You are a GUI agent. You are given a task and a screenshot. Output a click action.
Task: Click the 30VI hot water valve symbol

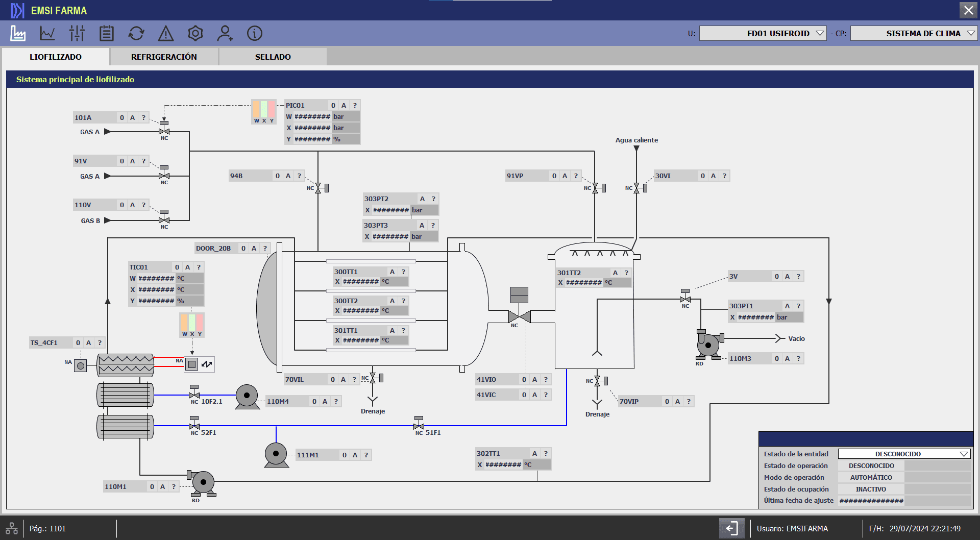coord(639,188)
